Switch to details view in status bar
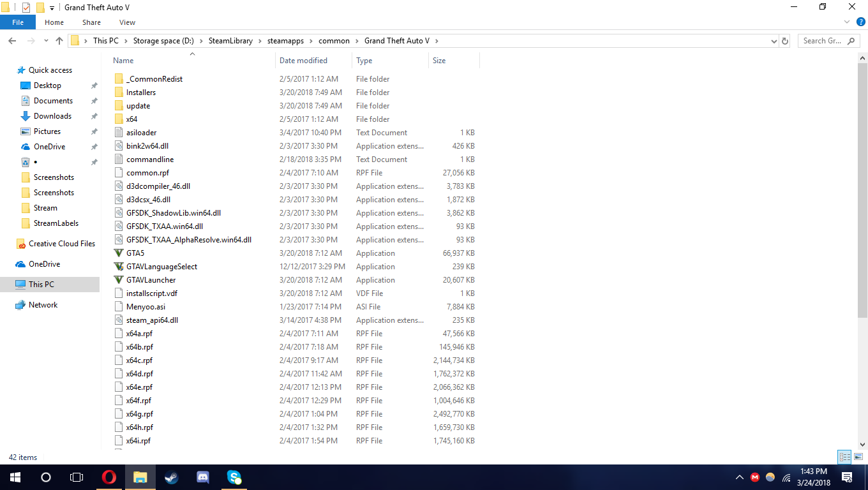 click(x=845, y=457)
